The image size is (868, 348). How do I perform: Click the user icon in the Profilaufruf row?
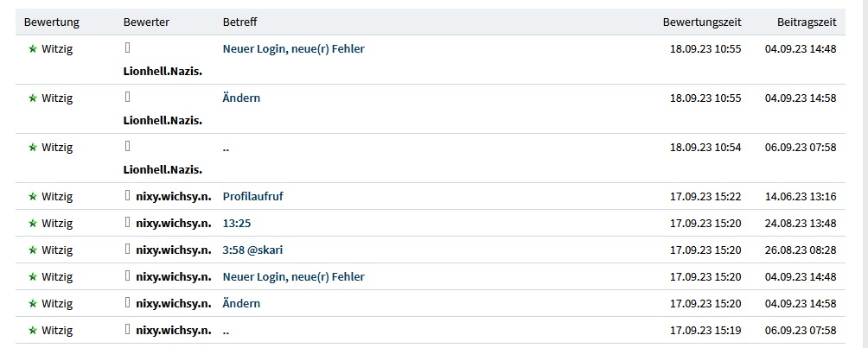pos(128,196)
